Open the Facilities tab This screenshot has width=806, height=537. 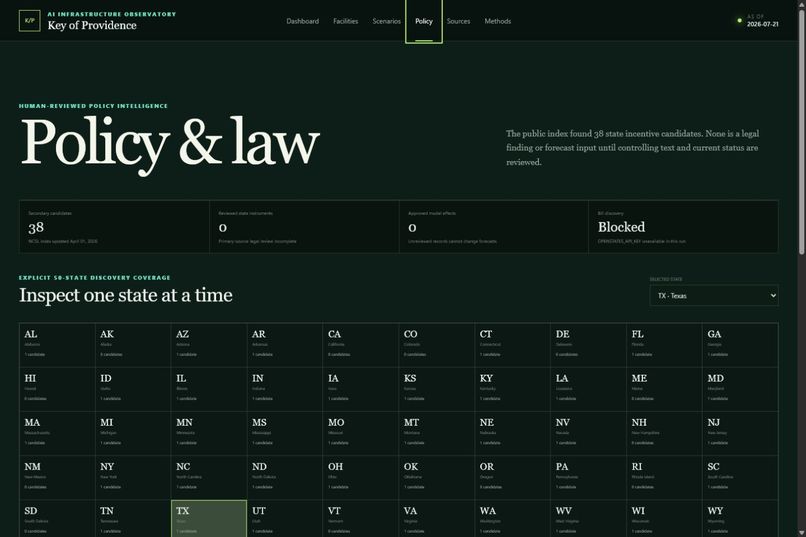(345, 21)
